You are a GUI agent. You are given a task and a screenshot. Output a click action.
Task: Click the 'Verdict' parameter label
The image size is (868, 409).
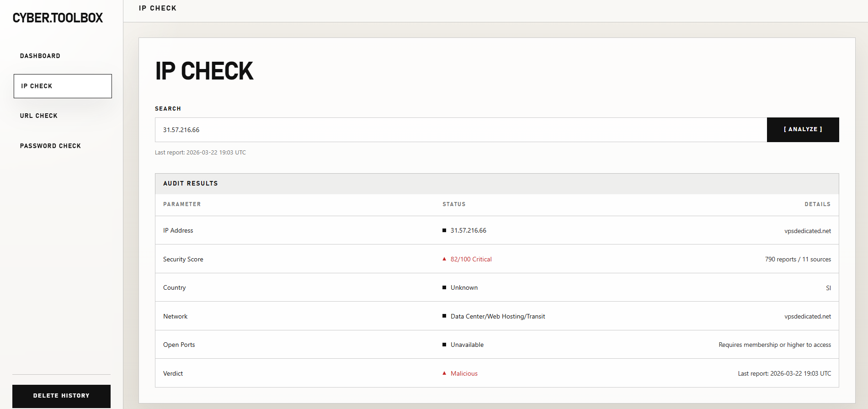tap(173, 373)
